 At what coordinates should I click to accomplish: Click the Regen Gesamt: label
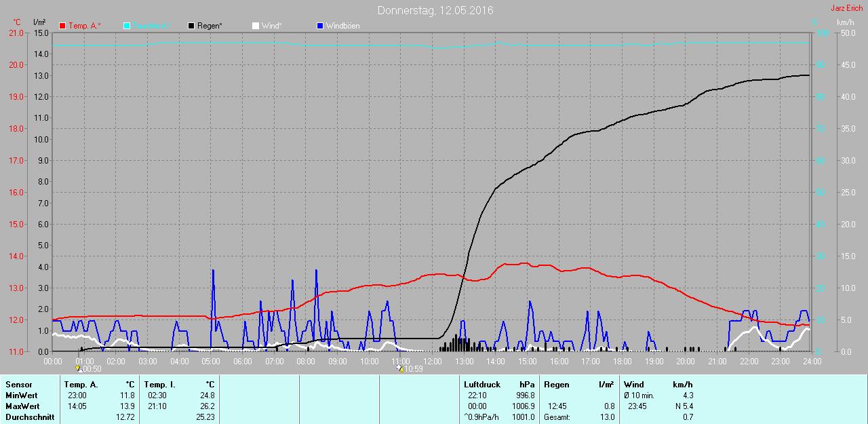coord(557,417)
